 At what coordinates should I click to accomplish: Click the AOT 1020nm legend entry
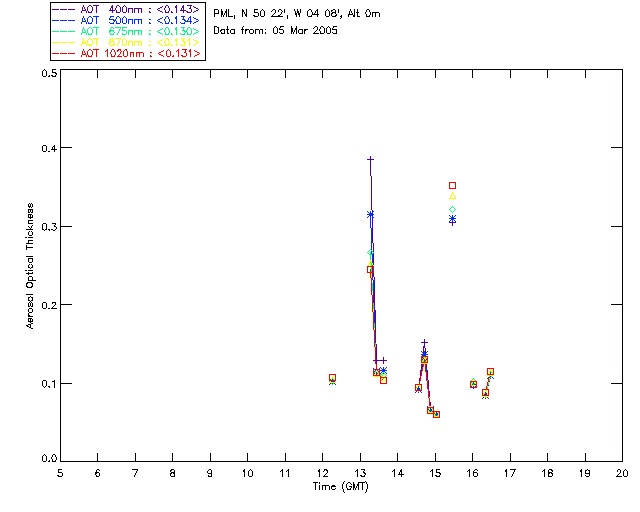point(126,53)
